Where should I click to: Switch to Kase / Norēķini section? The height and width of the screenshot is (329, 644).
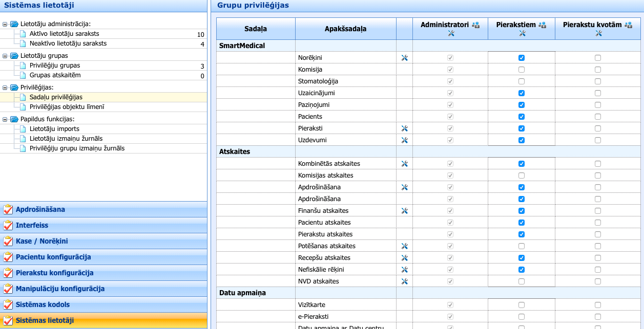41,242
